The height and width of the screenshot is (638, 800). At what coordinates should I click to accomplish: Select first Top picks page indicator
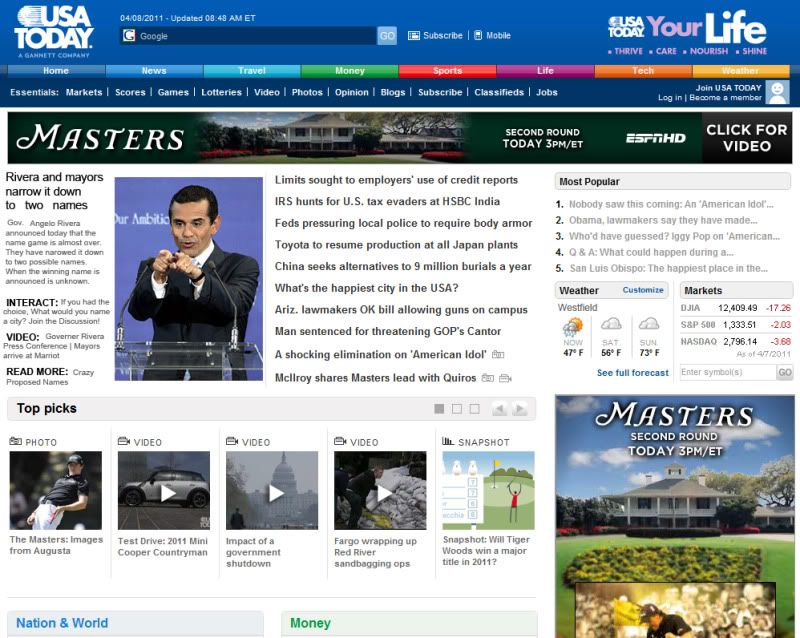(x=439, y=408)
